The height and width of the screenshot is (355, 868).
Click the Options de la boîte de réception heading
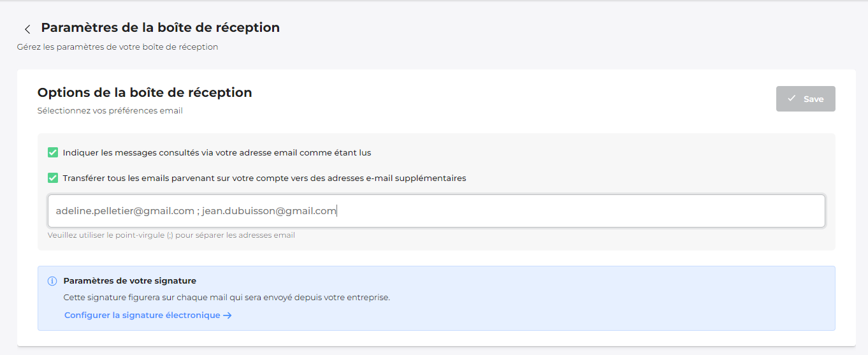click(145, 92)
